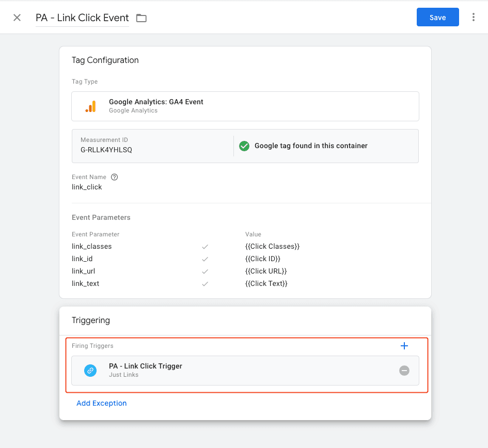Viewport: 488px width, 448px height.
Task: Toggle the checkmark next to link_id
Action: tap(205, 259)
